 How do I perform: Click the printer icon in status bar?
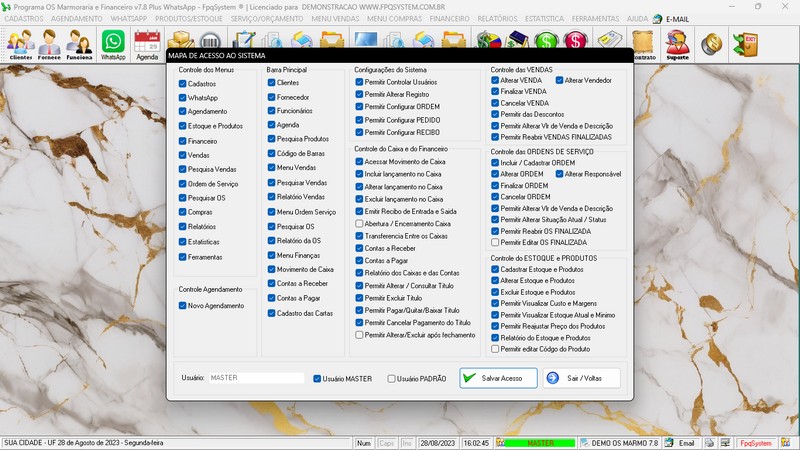[710, 443]
